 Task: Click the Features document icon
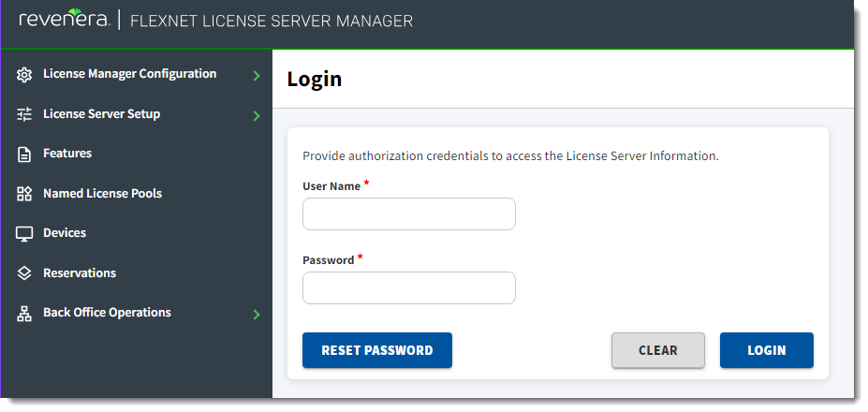click(x=25, y=154)
